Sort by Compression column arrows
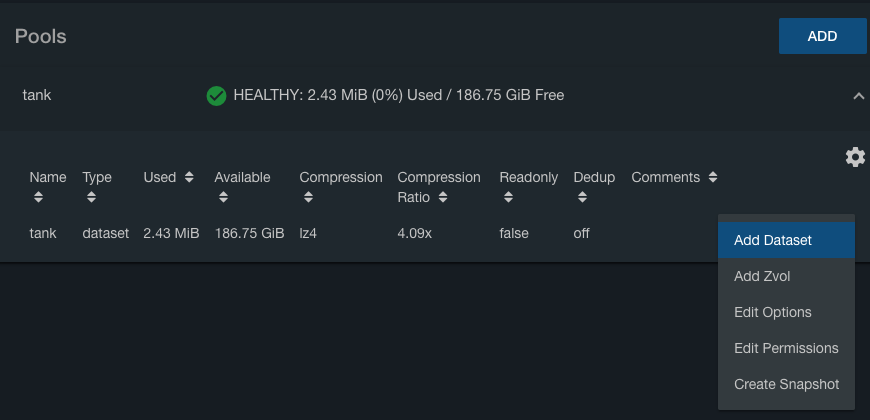 (x=306, y=197)
